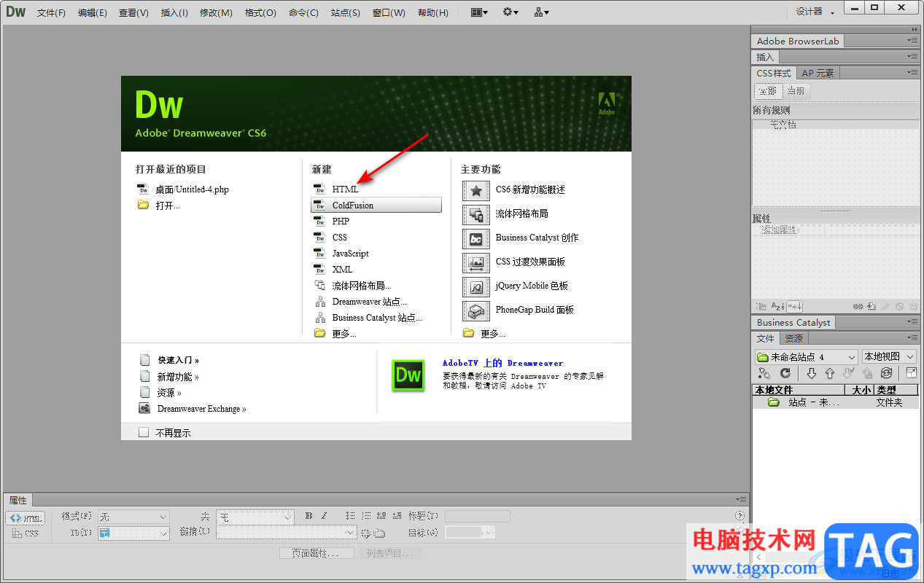
Task: Open the 未命名站点 4 site dropdown
Action: coord(807,357)
